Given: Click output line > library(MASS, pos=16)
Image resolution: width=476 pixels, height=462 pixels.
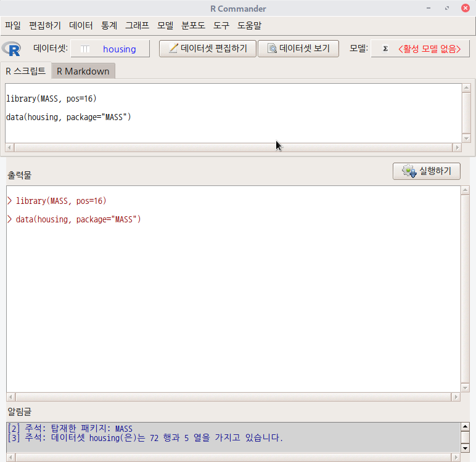Looking at the screenshot, I should click(57, 201).
